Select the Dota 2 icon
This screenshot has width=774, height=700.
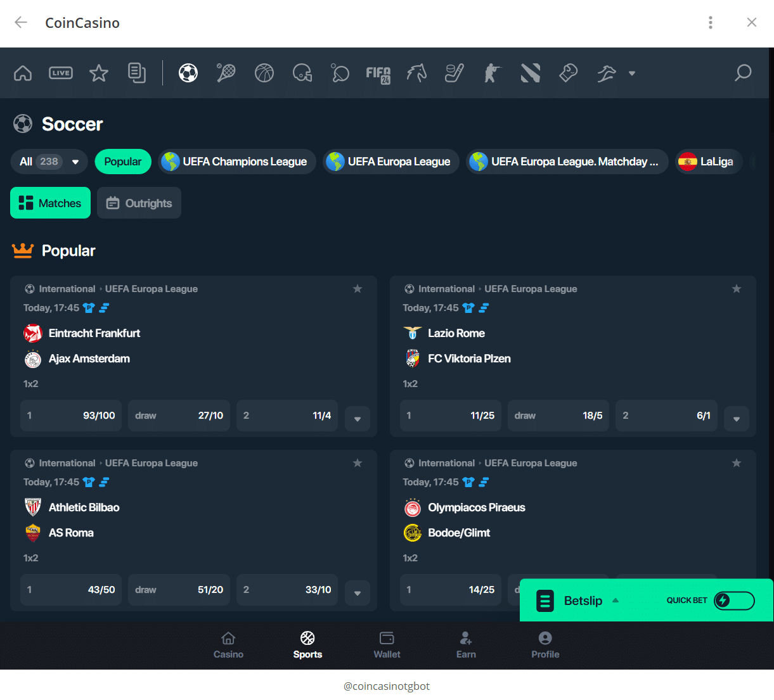[531, 73]
